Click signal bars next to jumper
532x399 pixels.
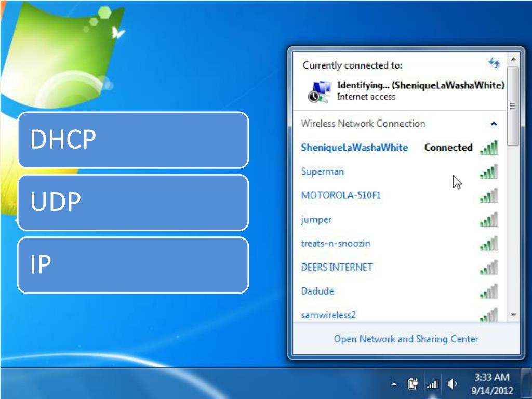(489, 220)
